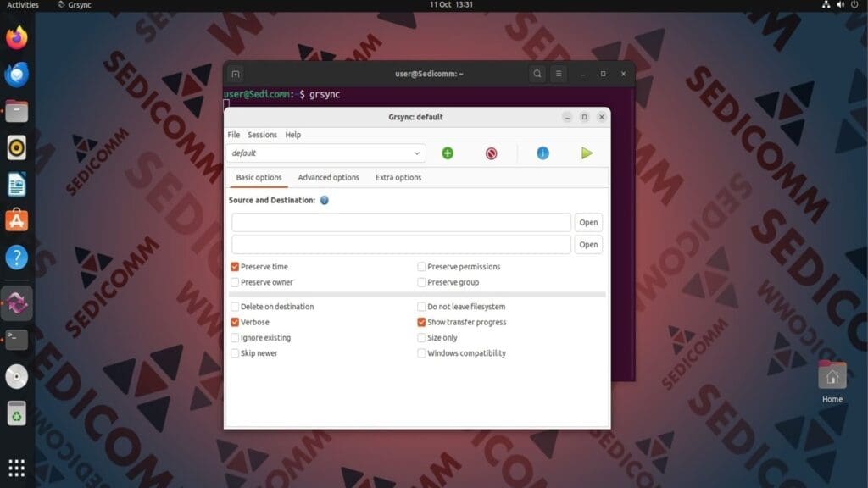Image resolution: width=868 pixels, height=488 pixels.
Task: Open LibreOffice Writer from the dock
Action: click(x=17, y=184)
